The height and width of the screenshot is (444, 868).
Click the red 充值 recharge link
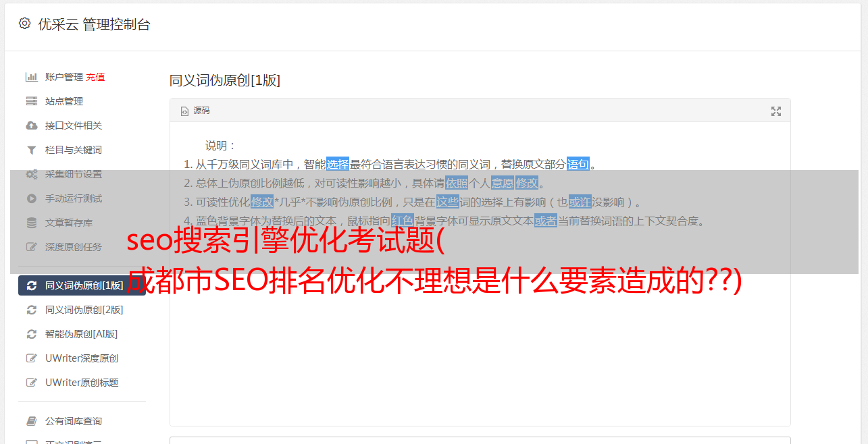tap(95, 77)
